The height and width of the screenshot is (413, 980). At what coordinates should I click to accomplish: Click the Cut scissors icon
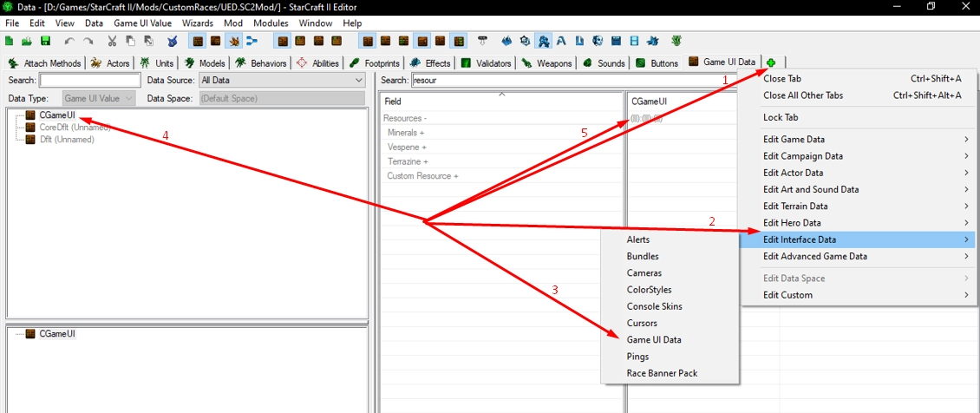112,42
